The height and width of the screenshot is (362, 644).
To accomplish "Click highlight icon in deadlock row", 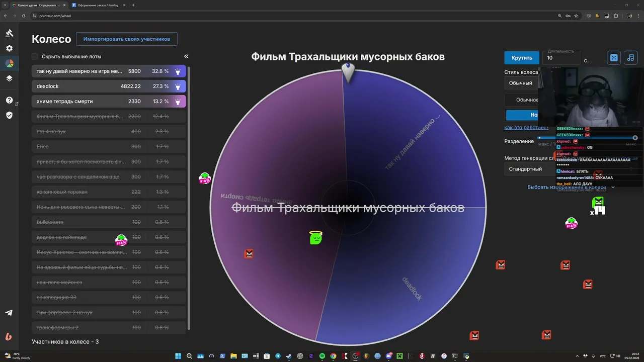I will (178, 86).
